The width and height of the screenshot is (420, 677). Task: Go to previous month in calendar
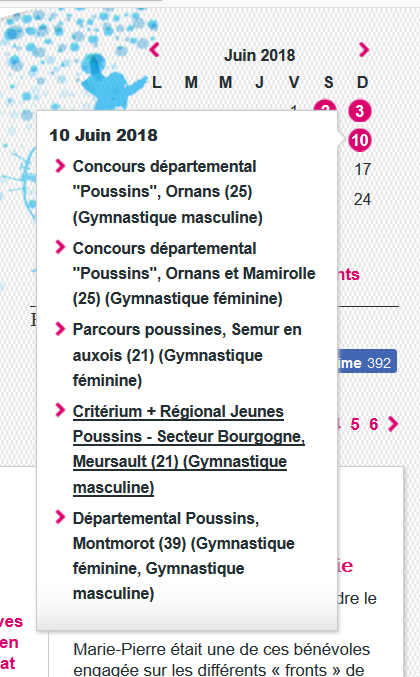[x=155, y=50]
